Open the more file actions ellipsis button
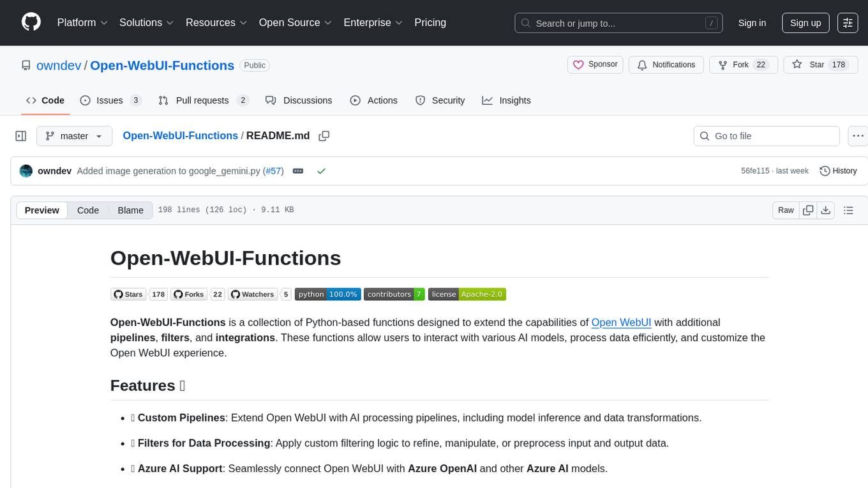Image resolution: width=868 pixels, height=488 pixels. (858, 136)
